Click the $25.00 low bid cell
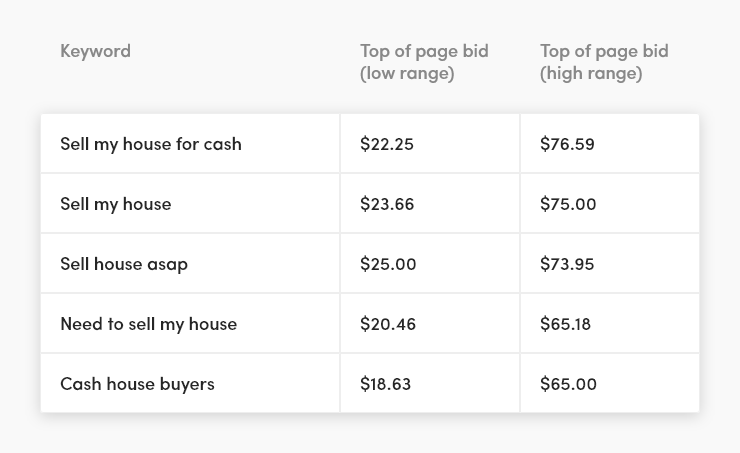 [430, 263]
